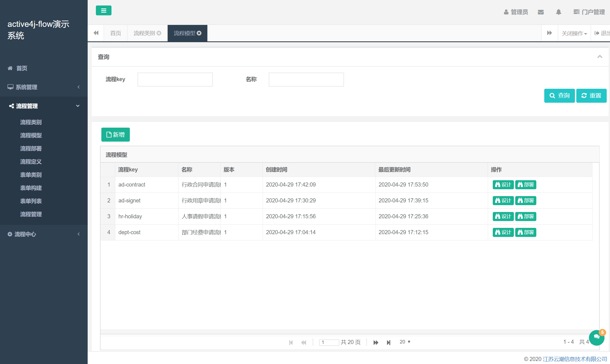Screen dimensions: 610x364
Task: Focus the 流程key search input field
Action: pos(175,79)
